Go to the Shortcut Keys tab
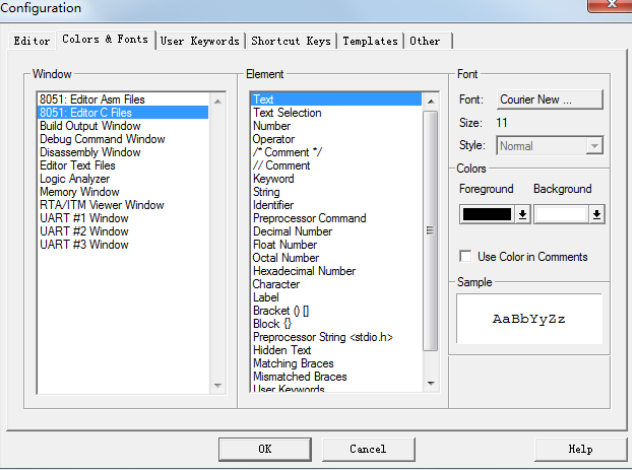 click(x=289, y=41)
